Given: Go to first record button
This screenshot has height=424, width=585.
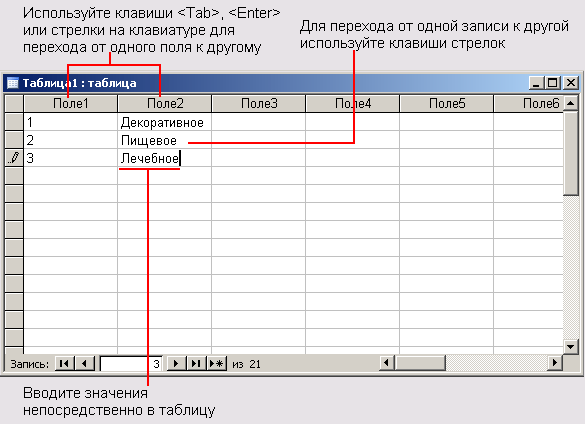Looking at the screenshot, I should click(x=65, y=363).
